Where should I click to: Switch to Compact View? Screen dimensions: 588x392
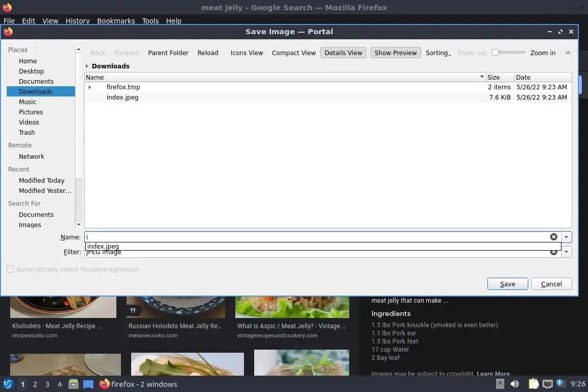293,53
